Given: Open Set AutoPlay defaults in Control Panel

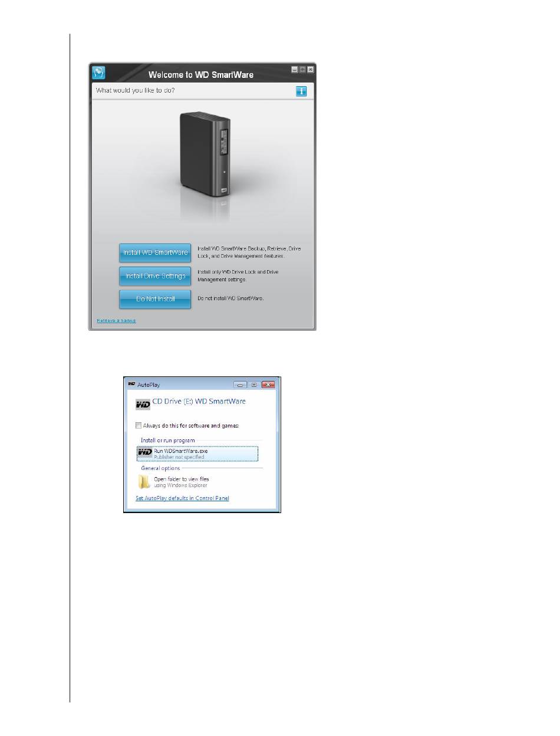Looking at the screenshot, I should (183, 498).
